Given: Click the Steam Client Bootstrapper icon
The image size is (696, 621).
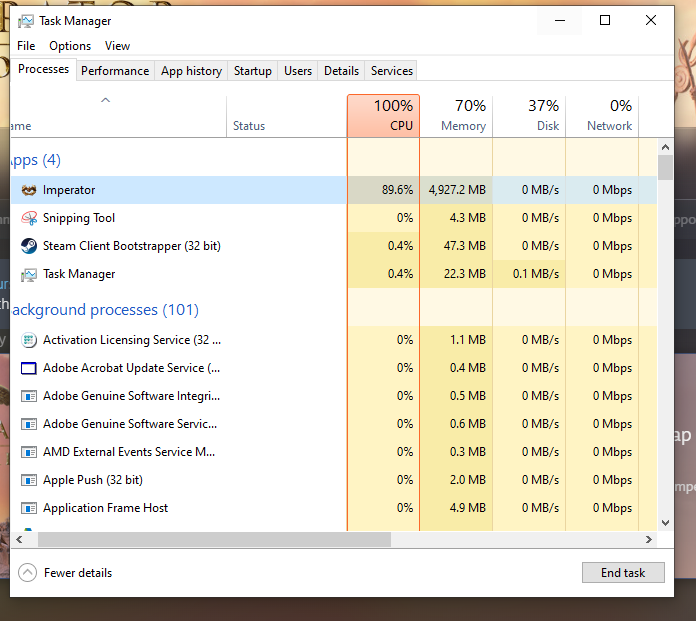Looking at the screenshot, I should [28, 246].
